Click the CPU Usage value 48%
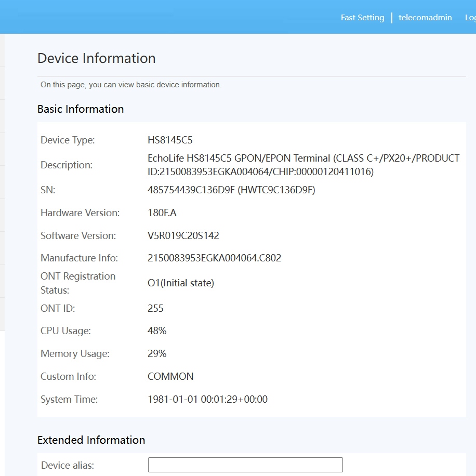This screenshot has height=476, width=476. coord(157,331)
